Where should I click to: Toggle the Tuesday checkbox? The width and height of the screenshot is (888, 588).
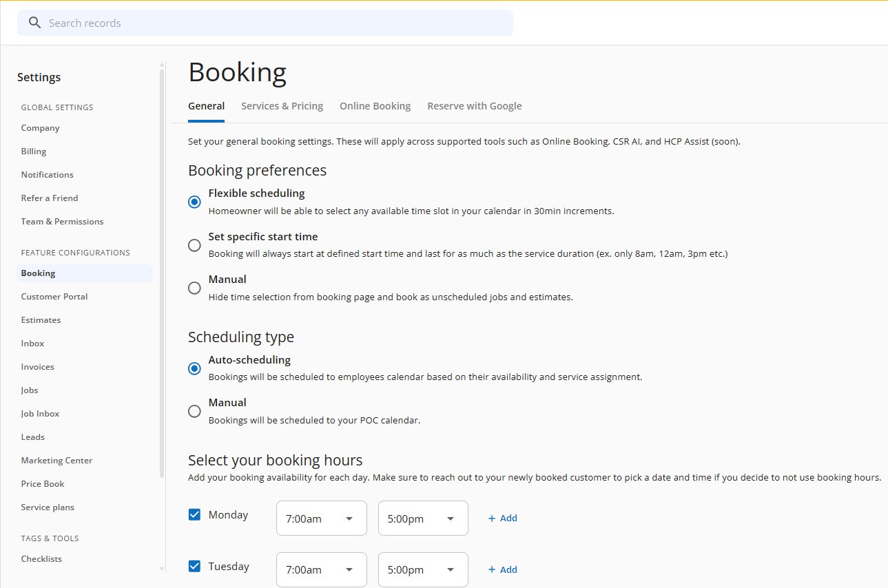194,566
